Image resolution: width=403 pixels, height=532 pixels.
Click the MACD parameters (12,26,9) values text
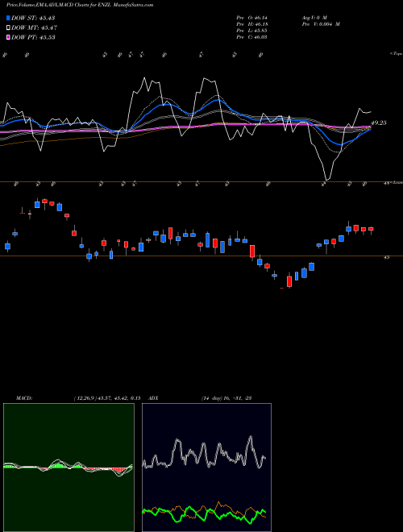107,398
